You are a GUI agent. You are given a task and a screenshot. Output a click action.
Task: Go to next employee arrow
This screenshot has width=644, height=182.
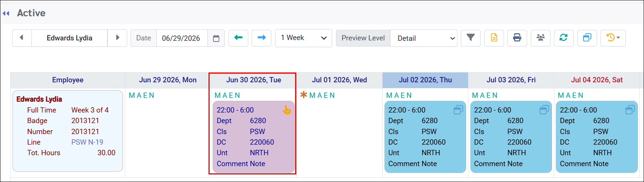117,38
